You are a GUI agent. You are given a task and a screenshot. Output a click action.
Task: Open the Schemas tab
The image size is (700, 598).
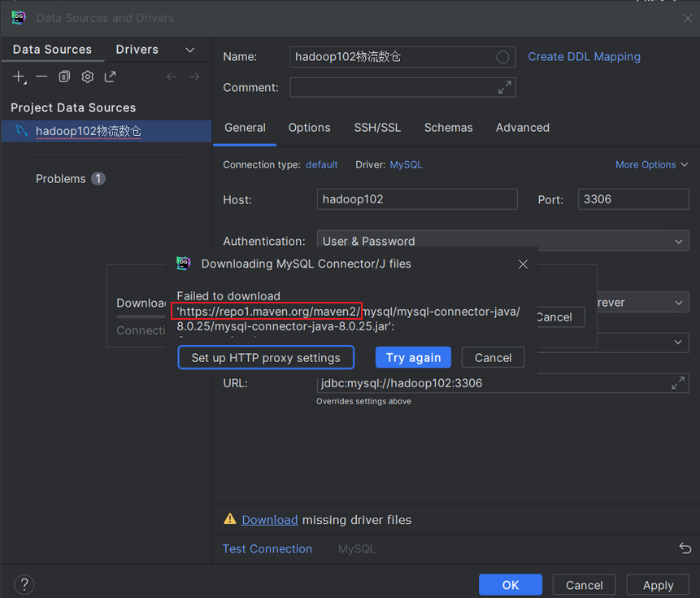(x=448, y=128)
